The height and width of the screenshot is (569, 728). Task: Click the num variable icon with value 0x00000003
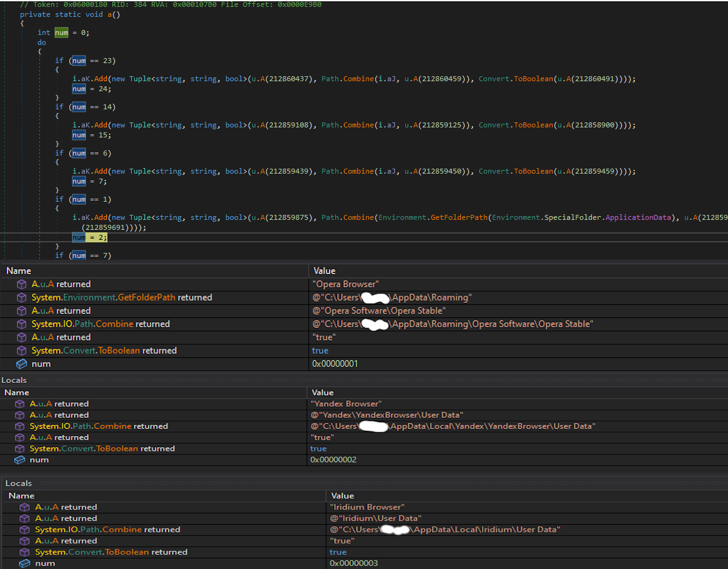pos(25,563)
